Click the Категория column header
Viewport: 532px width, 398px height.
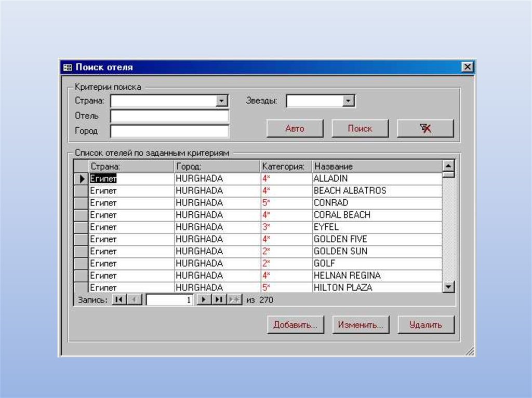(286, 167)
